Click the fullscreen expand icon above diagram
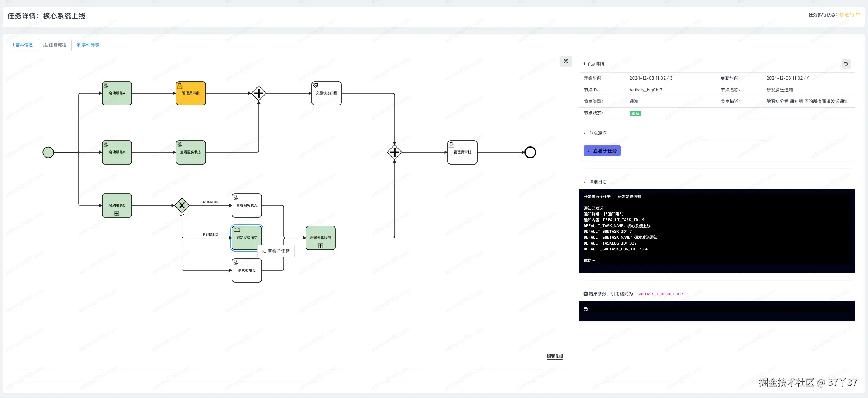The image size is (868, 398). 566,62
